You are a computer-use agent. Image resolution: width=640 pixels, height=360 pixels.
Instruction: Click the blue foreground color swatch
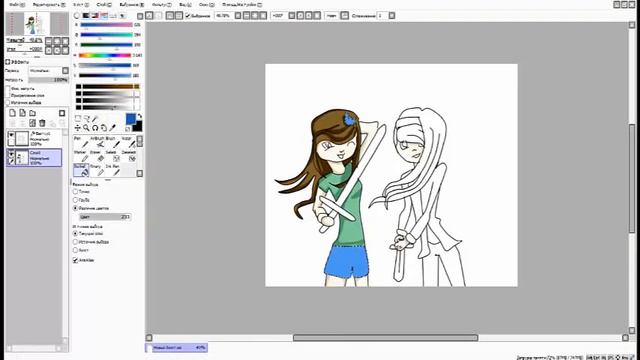pos(131,119)
